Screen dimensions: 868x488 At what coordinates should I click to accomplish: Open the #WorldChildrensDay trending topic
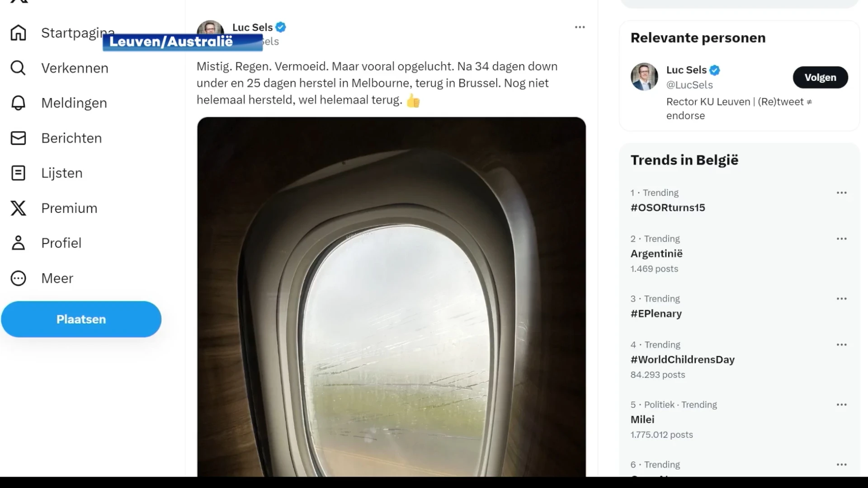click(x=682, y=360)
